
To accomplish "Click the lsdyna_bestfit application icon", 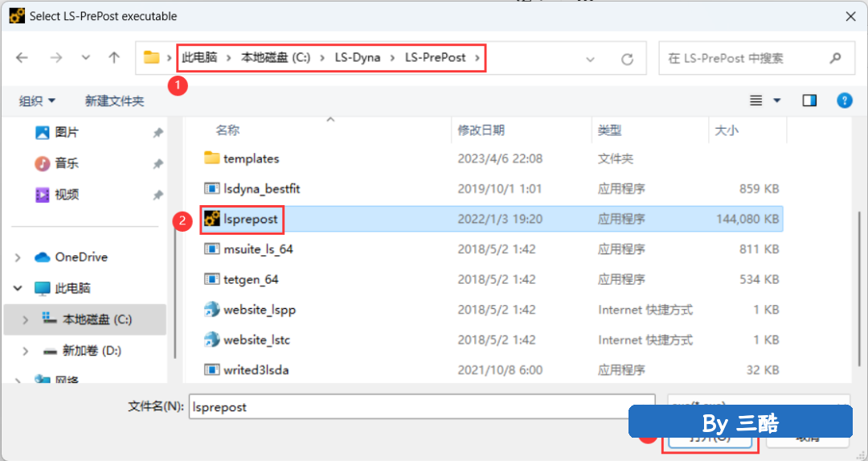I will [211, 188].
